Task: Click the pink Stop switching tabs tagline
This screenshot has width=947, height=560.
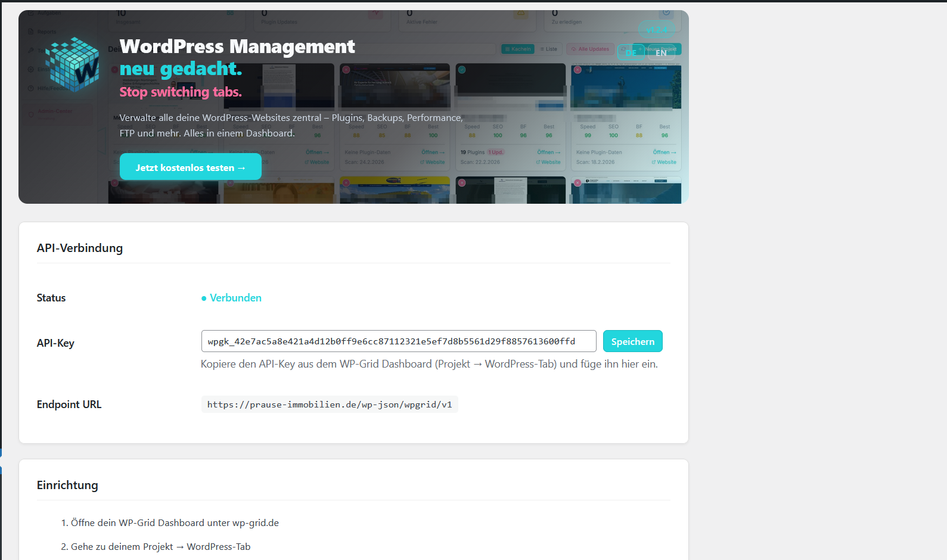Action: click(x=181, y=92)
